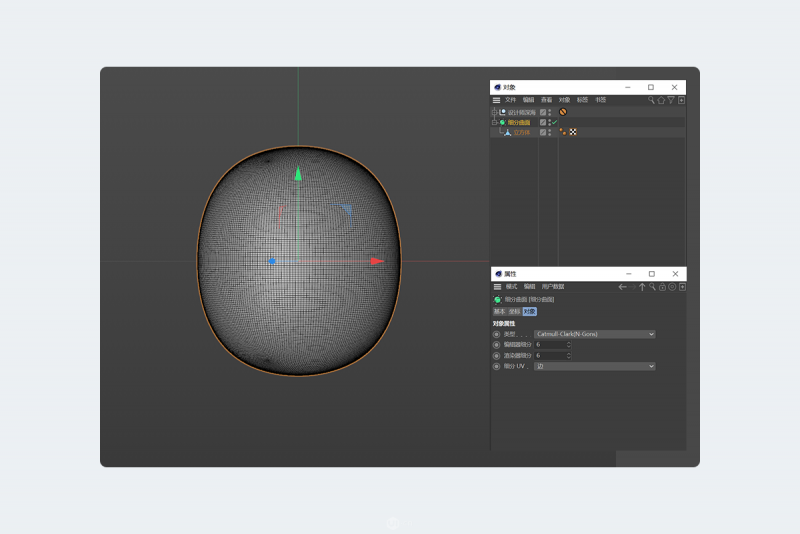Viewport: 800px width, 534px height.
Task: Click the 编辑器细分 value field
Action: tap(550, 344)
